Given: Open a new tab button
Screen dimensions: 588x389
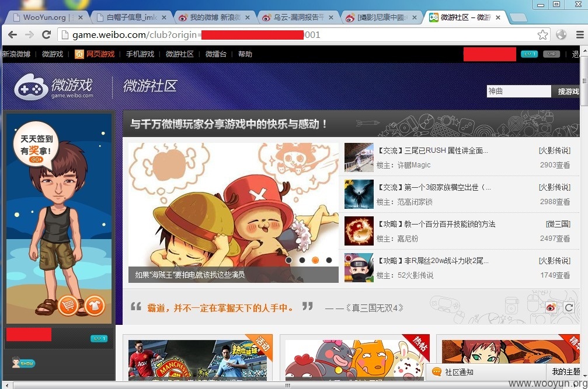Looking at the screenshot, I should click(519, 17).
